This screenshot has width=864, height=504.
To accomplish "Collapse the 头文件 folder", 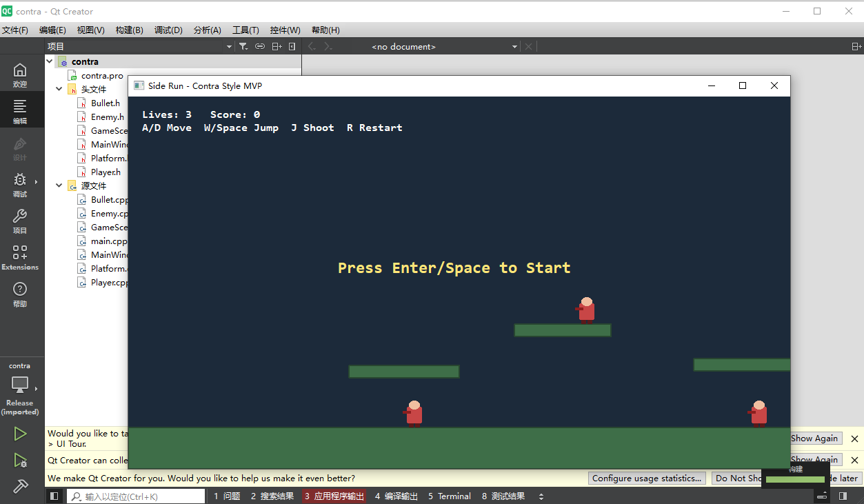I will pyautogui.click(x=59, y=89).
